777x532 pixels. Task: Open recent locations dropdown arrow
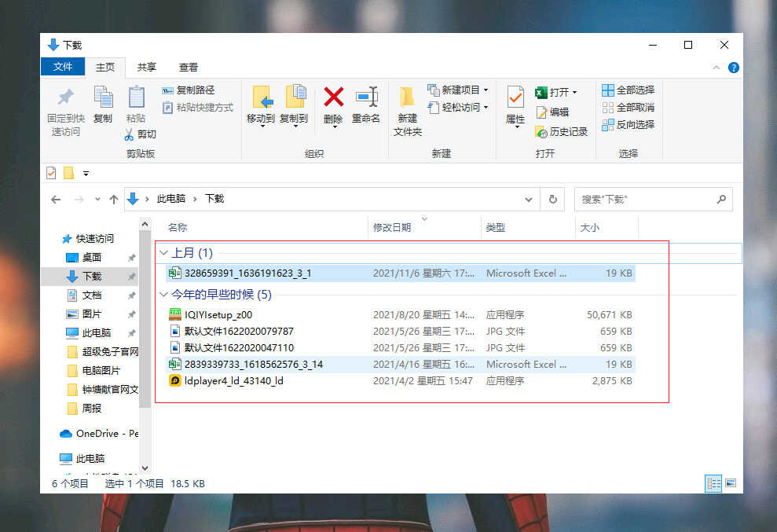pos(97,200)
